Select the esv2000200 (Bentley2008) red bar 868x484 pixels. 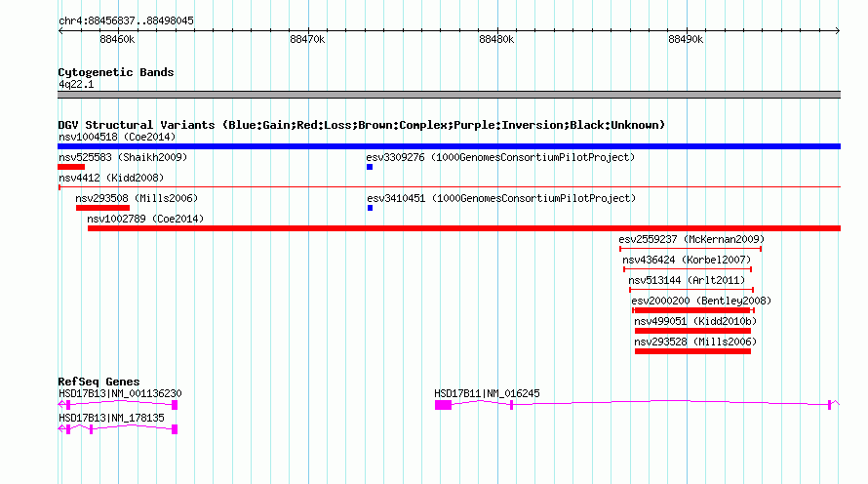(x=693, y=310)
